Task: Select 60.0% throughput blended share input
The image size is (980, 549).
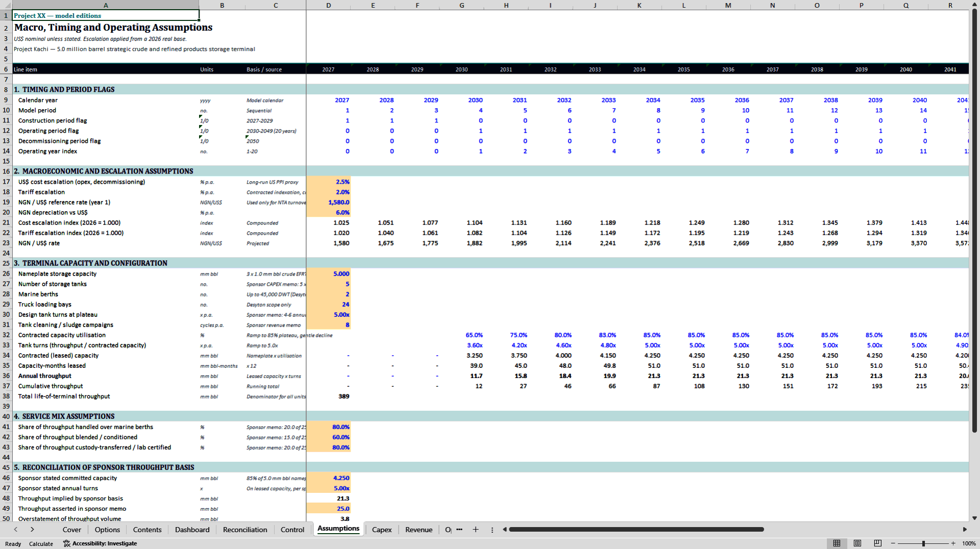Action: (x=328, y=437)
